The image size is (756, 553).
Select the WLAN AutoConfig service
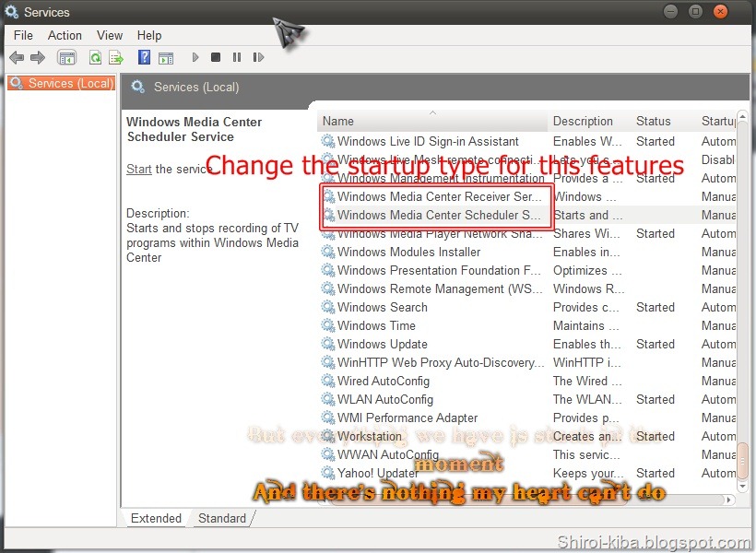(x=528, y=399)
